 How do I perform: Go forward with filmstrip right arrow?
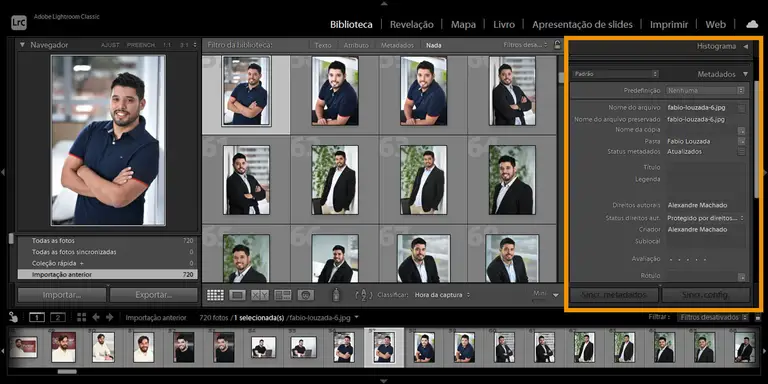click(109, 317)
